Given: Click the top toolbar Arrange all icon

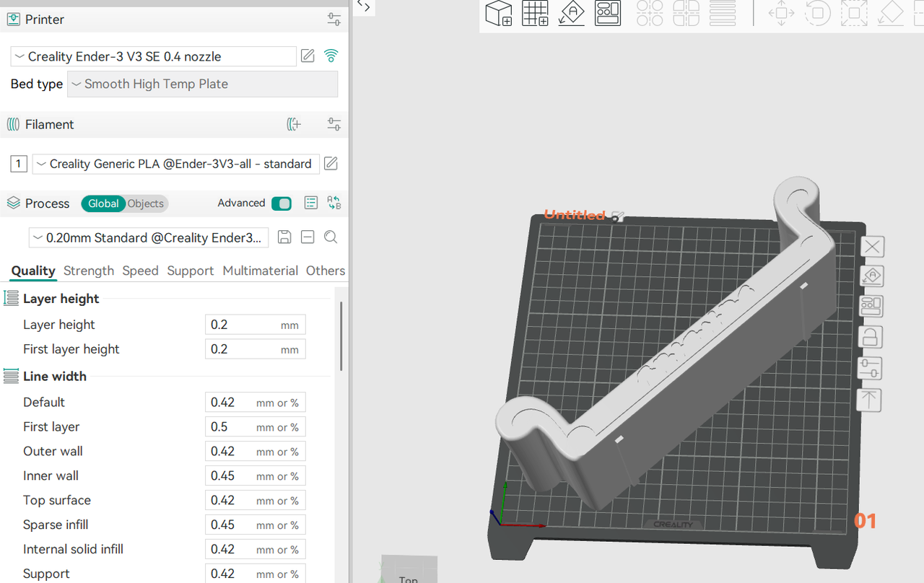Looking at the screenshot, I should (x=608, y=13).
